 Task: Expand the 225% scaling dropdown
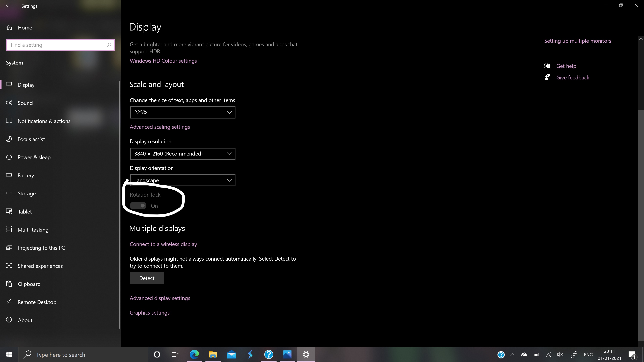click(x=182, y=112)
